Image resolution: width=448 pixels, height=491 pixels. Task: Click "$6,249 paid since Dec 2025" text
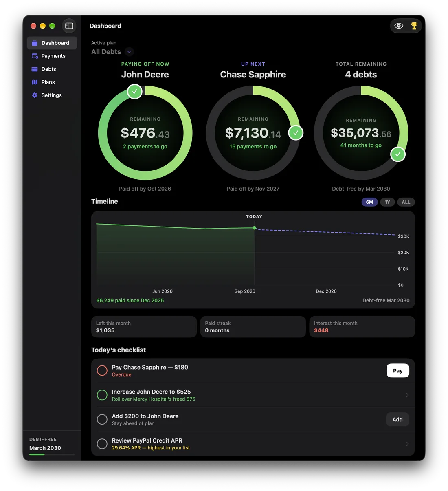coord(130,300)
